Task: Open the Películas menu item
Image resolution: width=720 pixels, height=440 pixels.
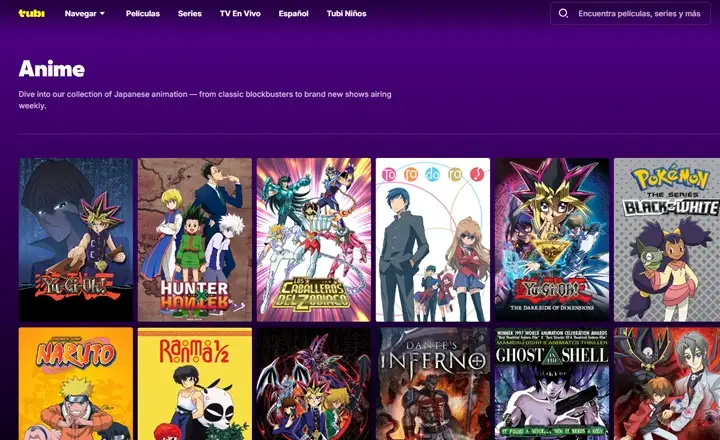Action: coord(143,13)
